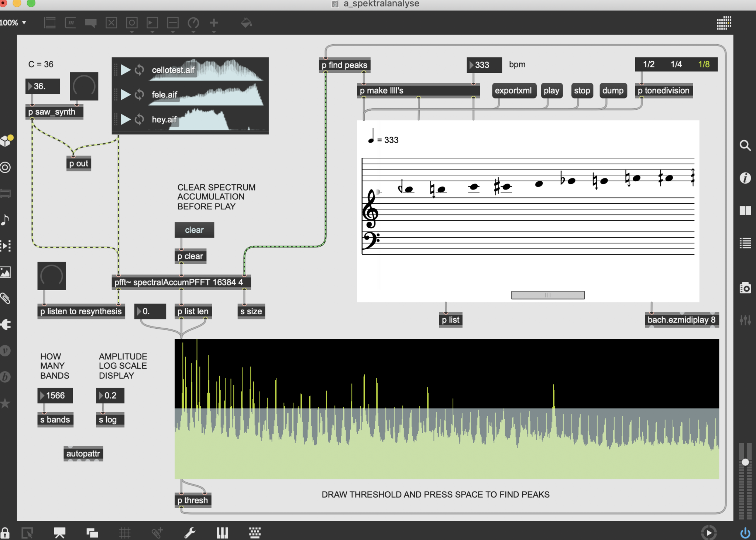756x540 pixels.
Task: Click the camera snapshots icon
Action: click(745, 288)
